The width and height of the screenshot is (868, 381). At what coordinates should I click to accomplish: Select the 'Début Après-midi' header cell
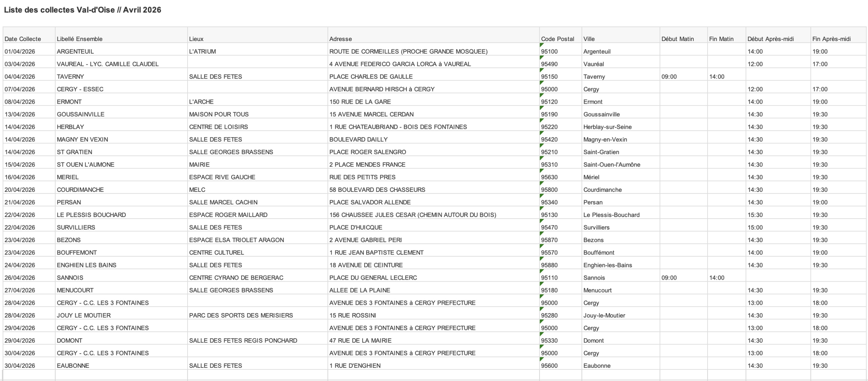click(x=770, y=39)
